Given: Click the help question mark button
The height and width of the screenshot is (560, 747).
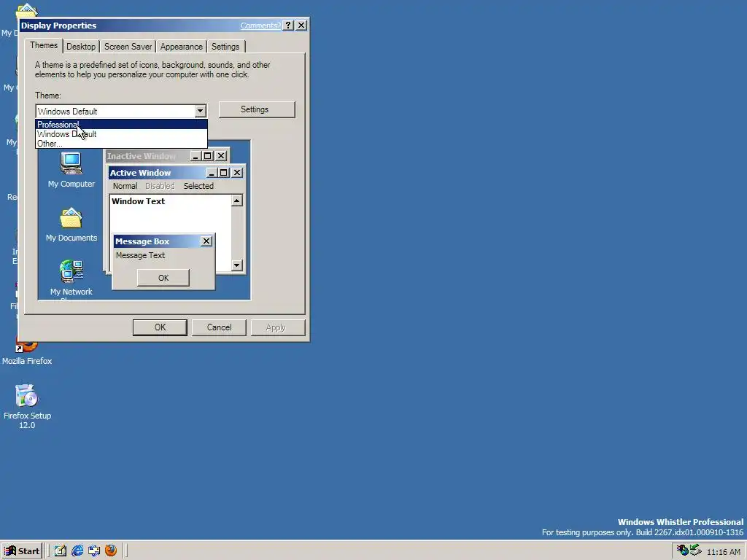Looking at the screenshot, I should 288,26.
